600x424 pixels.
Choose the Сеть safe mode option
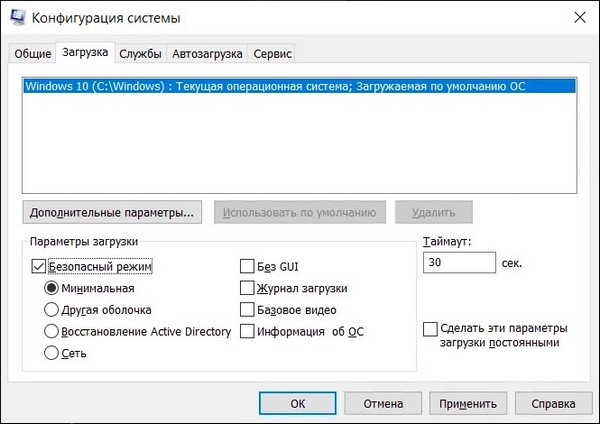52,352
